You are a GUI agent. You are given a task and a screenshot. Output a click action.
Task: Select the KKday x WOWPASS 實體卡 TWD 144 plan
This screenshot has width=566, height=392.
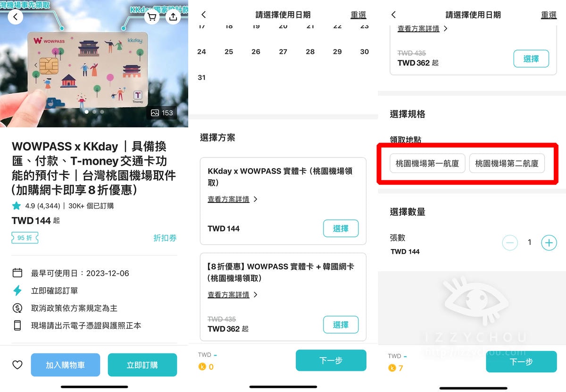click(341, 228)
